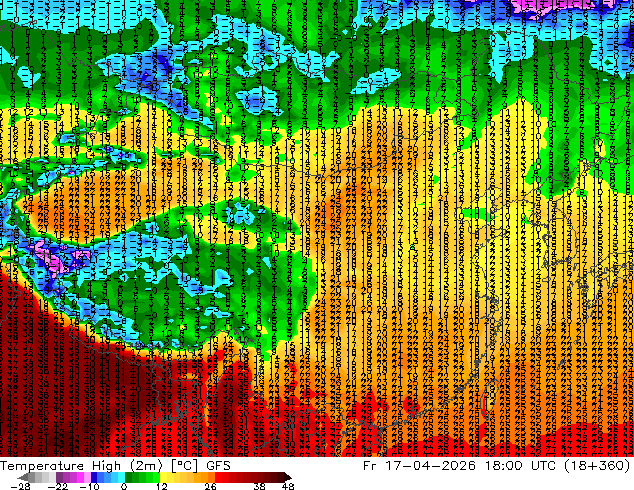Click the dark right arrow end of the color scale
The width and height of the screenshot is (634, 490).
tap(287, 477)
